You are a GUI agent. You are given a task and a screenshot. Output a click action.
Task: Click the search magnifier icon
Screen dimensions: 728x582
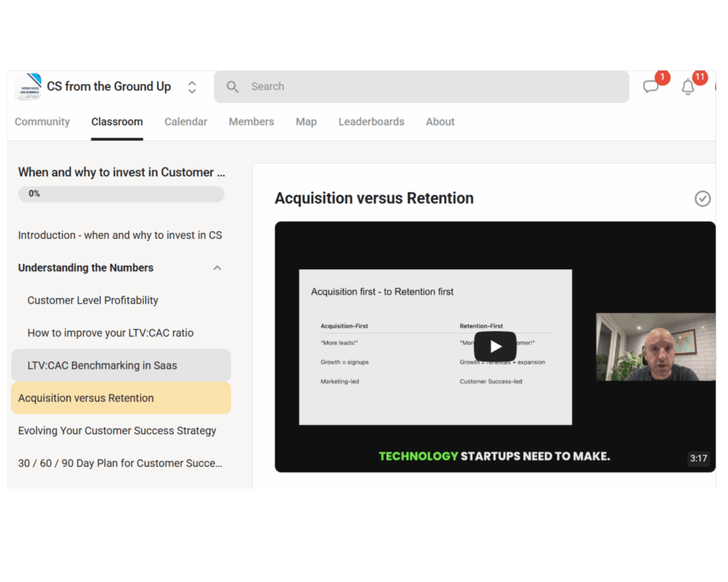232,87
